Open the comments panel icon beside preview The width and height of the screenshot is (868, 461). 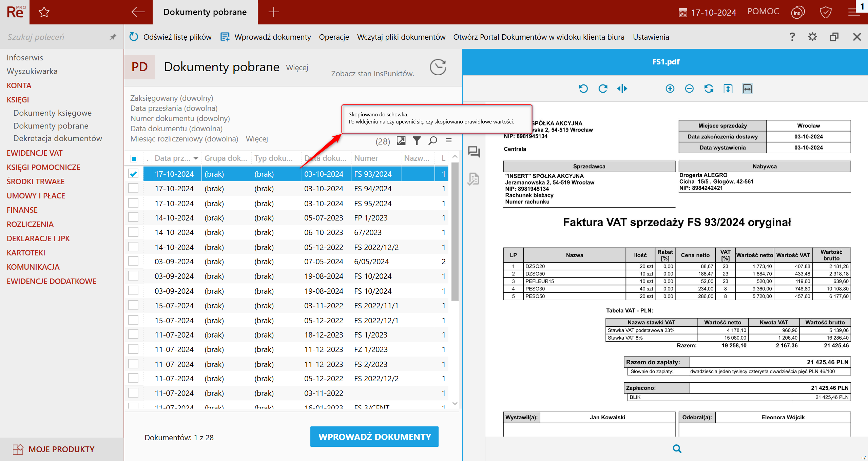click(x=474, y=152)
